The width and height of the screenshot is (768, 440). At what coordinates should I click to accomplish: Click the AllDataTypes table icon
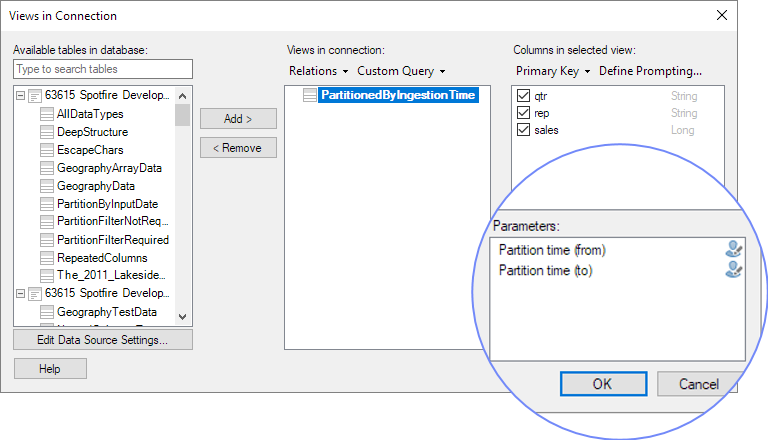click(47, 114)
